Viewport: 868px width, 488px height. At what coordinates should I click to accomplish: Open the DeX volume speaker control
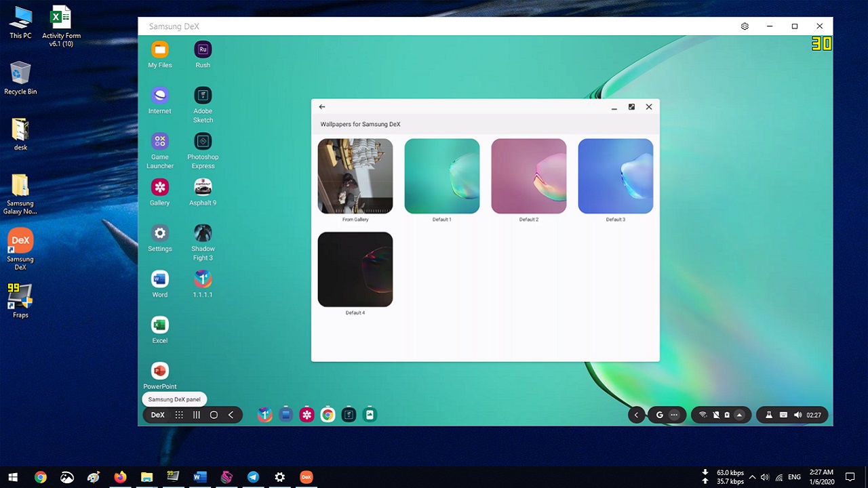797,415
